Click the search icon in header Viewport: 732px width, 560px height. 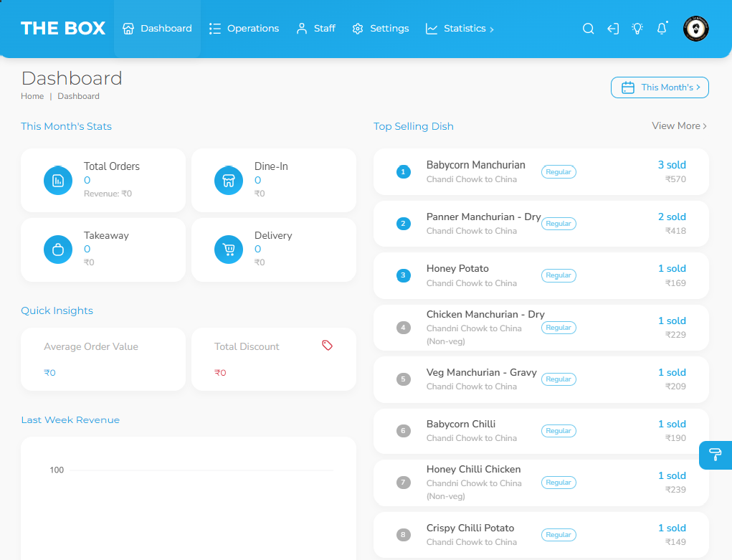(588, 29)
